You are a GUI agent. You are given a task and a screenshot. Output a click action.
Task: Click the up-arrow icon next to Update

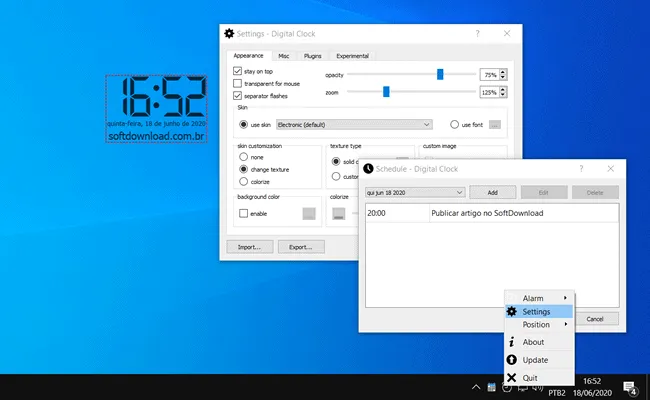[x=512, y=360]
